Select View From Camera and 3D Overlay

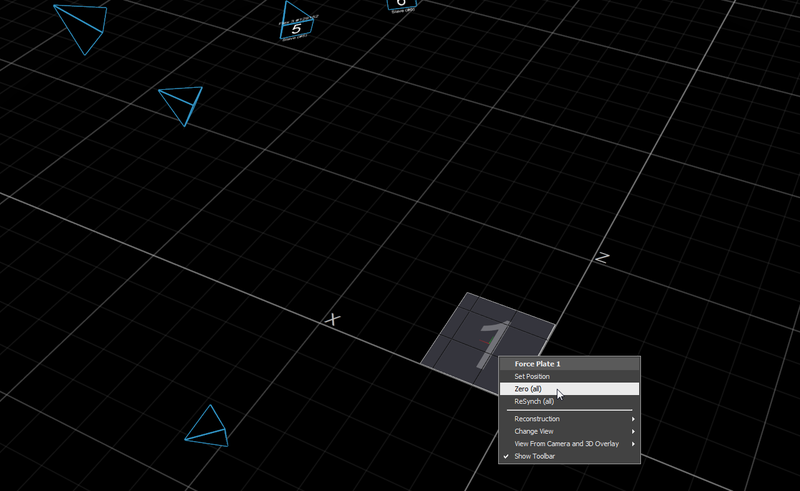click(x=566, y=443)
